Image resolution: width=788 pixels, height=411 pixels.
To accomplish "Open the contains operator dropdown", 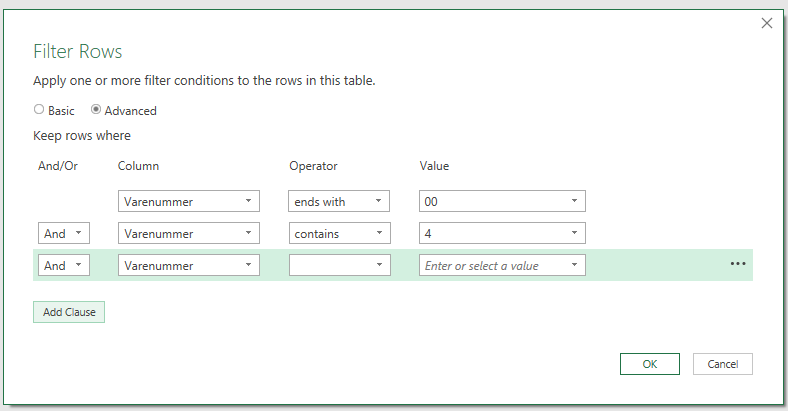I will (339, 233).
